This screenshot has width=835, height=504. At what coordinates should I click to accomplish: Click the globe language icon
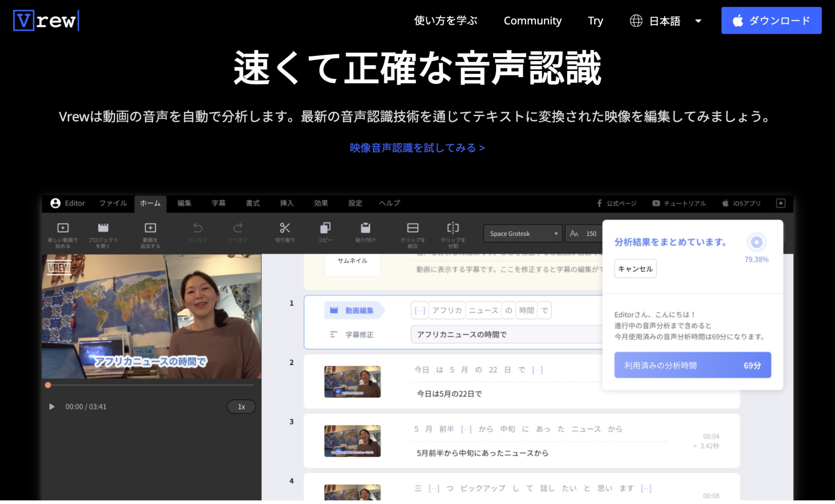636,20
